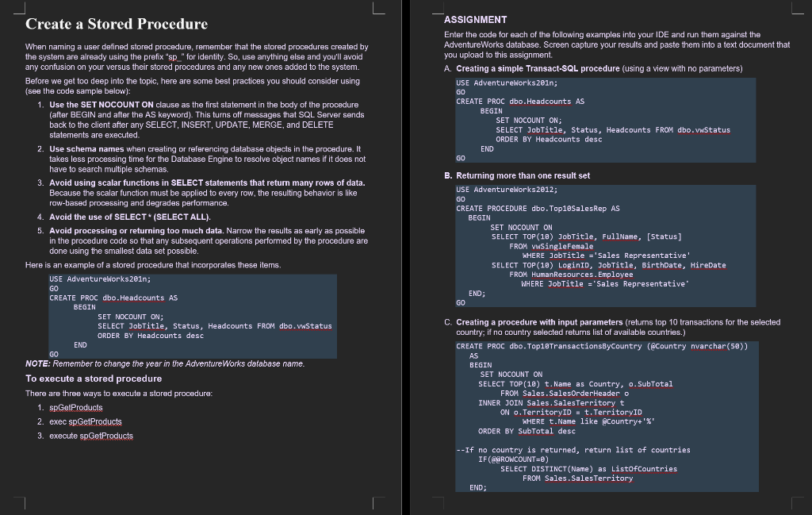
Task: Click "SELECT TOP(10) JobTitle, FullName, [Status]" line
Action: tap(587, 236)
